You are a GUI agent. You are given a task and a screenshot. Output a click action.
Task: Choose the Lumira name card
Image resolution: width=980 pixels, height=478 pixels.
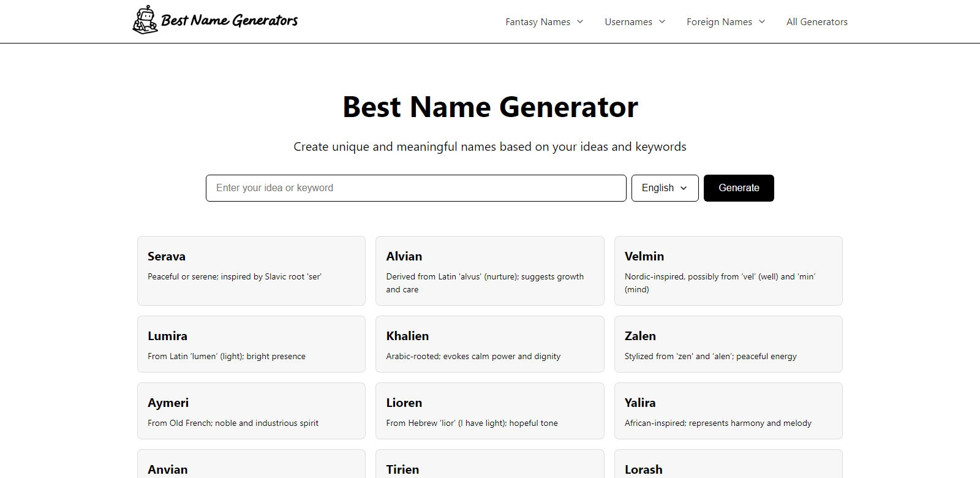[251, 344]
